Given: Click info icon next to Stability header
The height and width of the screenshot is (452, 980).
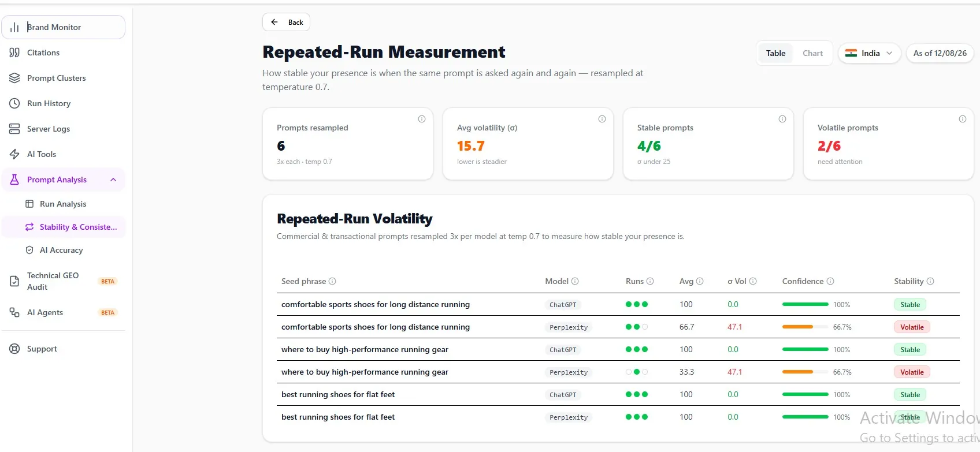Looking at the screenshot, I should click(x=930, y=281).
